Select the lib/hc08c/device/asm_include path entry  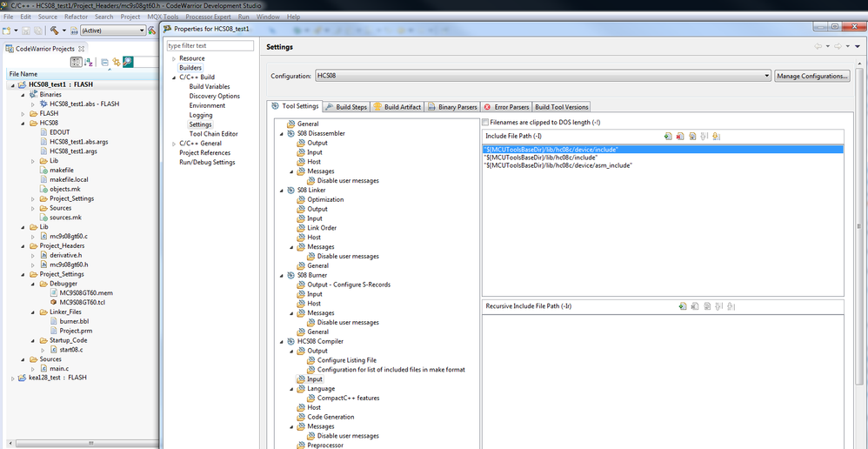coord(558,165)
